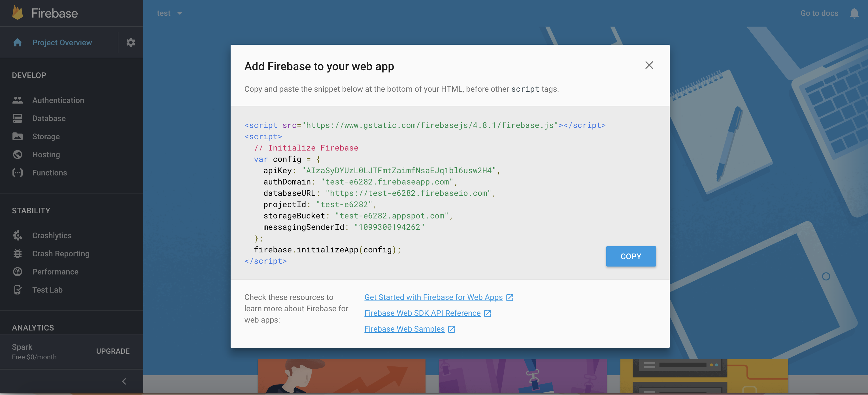This screenshot has width=868, height=395.
Task: Click the purple card thumbnail behind dialog
Action: point(523,376)
